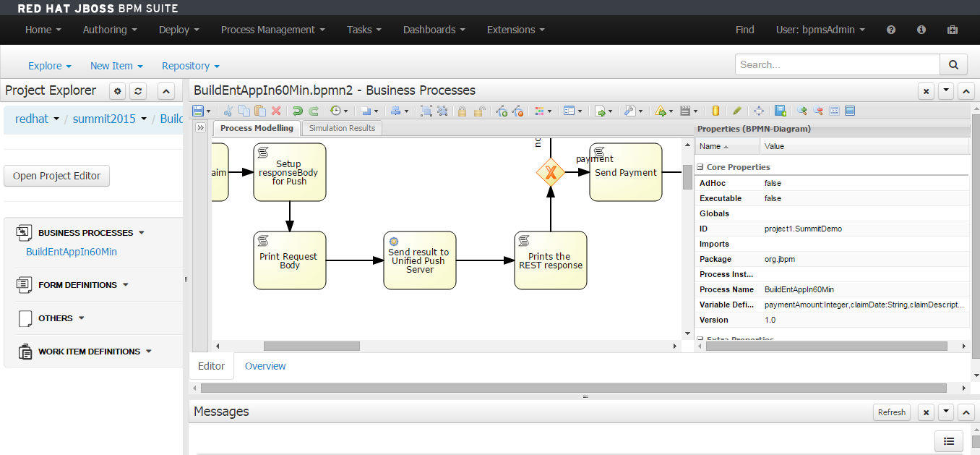
Task: Click the Properties panel horizontal scrollbar
Action: coord(826,346)
